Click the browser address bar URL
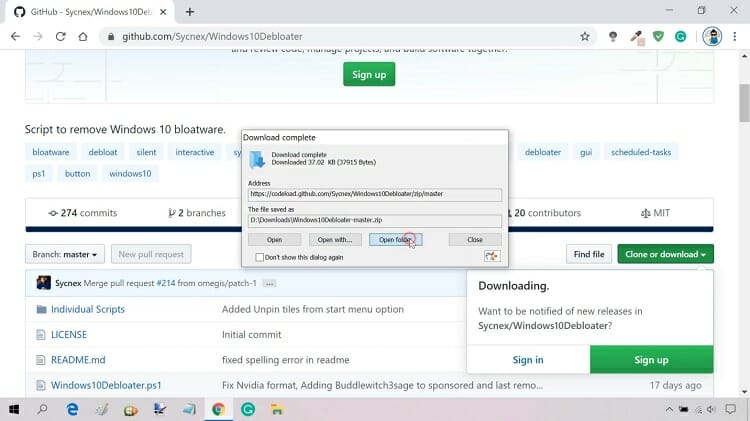The width and height of the screenshot is (750, 421). [212, 36]
